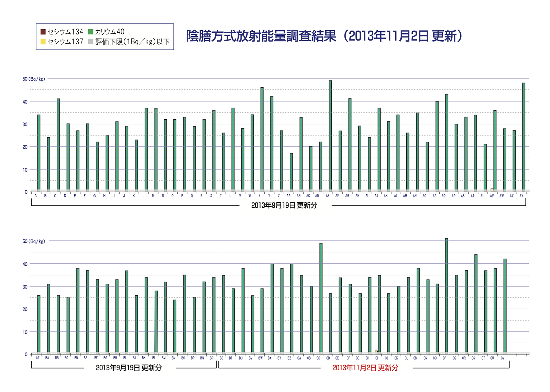The height and width of the screenshot is (392, 550).
Task: Click the chart title 陰膳方式放射能量調査結果
Action: point(261,36)
